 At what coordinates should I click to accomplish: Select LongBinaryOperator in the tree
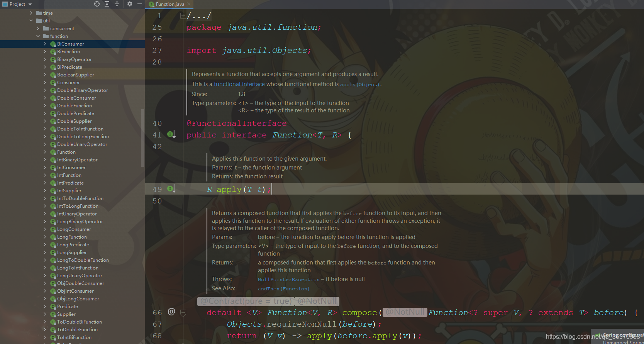point(80,222)
